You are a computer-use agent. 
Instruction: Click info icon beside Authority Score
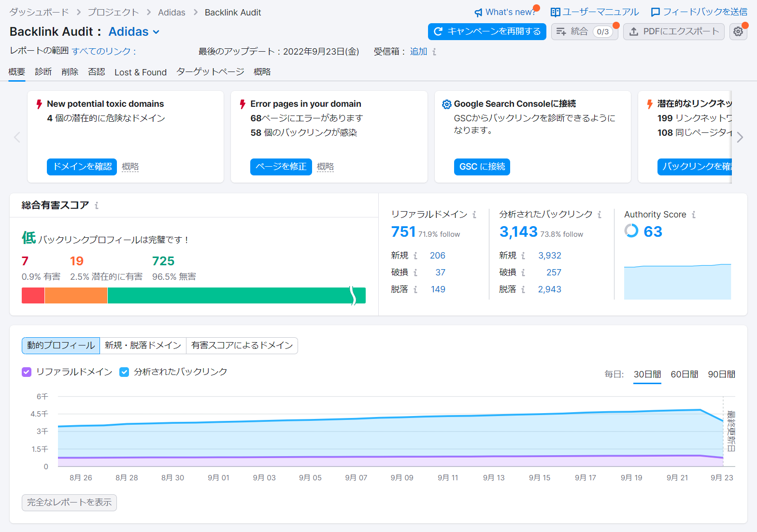coord(694,215)
